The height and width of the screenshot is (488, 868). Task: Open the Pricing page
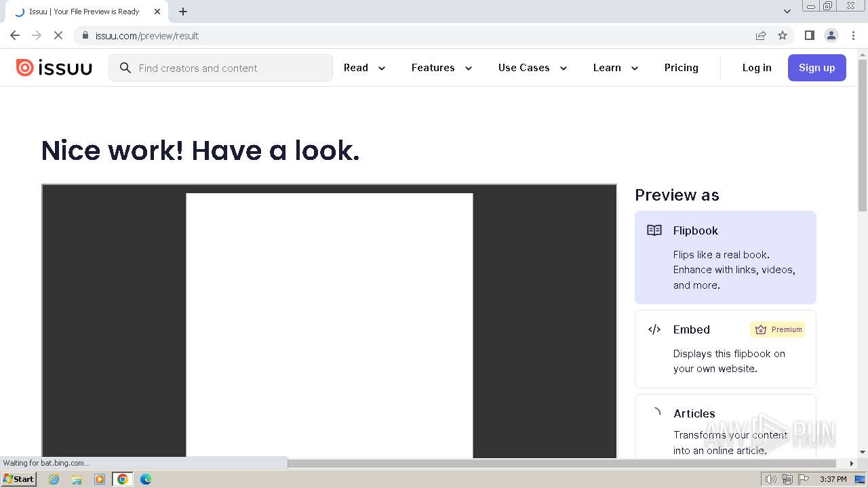click(682, 68)
